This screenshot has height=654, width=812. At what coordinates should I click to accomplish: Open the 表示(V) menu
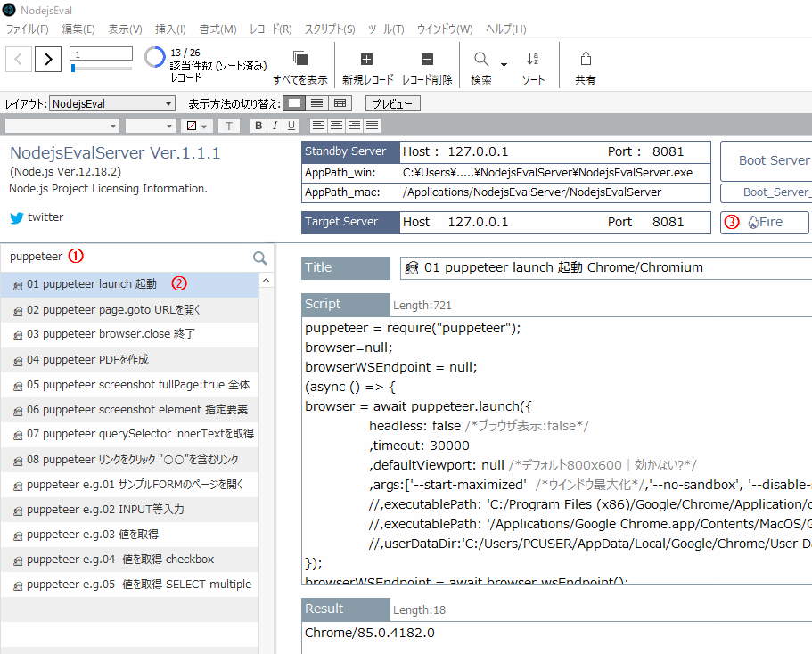click(x=125, y=29)
